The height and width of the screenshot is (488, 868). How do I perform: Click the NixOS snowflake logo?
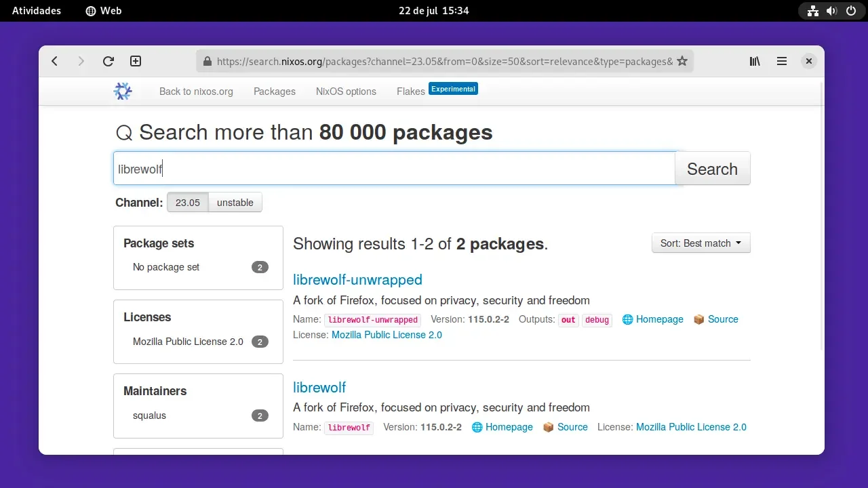[123, 91]
